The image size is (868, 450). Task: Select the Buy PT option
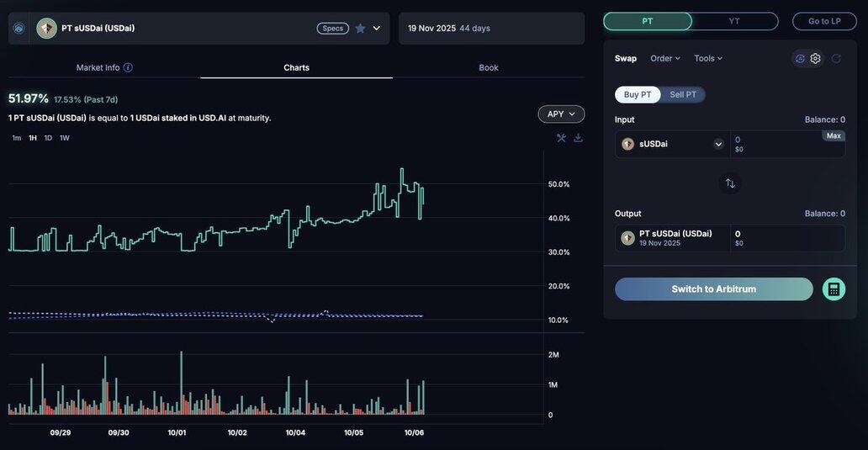[x=638, y=95]
